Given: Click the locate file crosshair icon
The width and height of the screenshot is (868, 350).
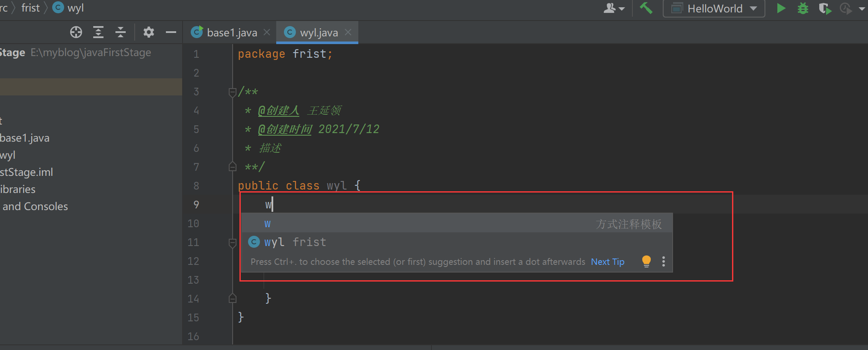Looking at the screenshot, I should click(76, 32).
